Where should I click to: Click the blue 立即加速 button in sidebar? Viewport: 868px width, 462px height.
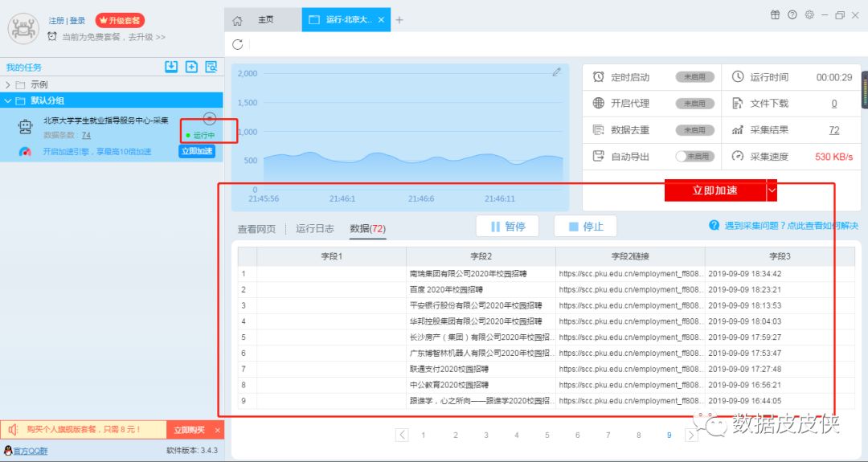tap(197, 151)
